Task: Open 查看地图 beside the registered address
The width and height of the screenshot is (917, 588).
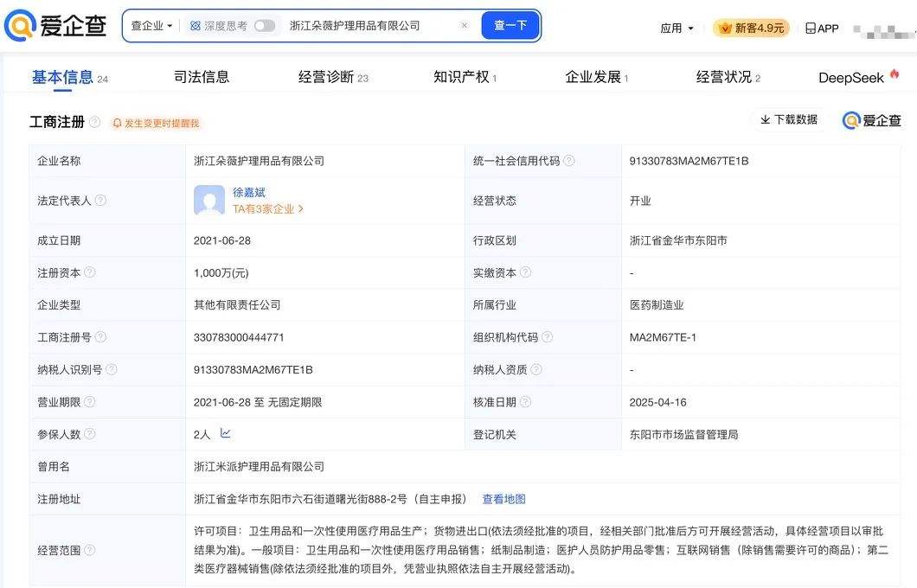Action: pyautogui.click(x=505, y=499)
